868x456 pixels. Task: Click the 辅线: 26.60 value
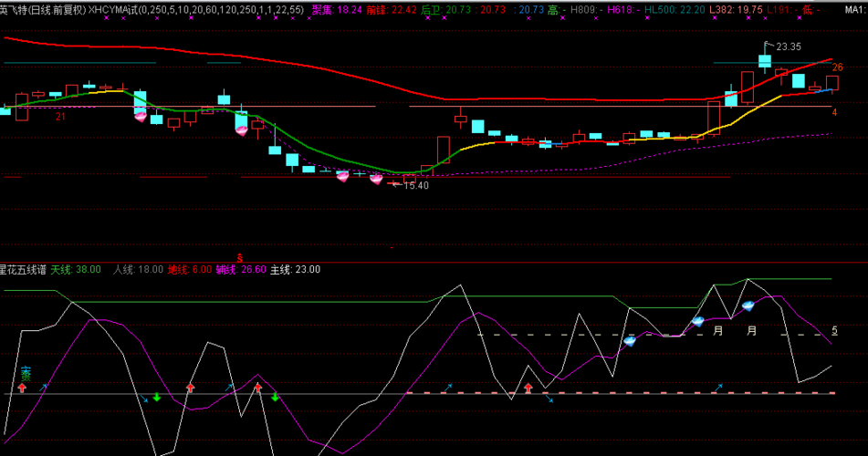tap(241, 270)
